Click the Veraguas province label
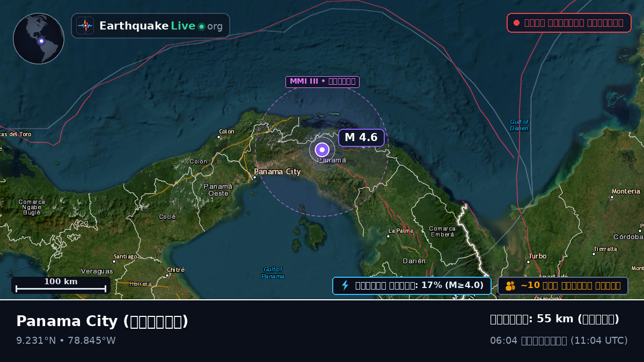Viewport: 644px width, 362px height. point(97,271)
